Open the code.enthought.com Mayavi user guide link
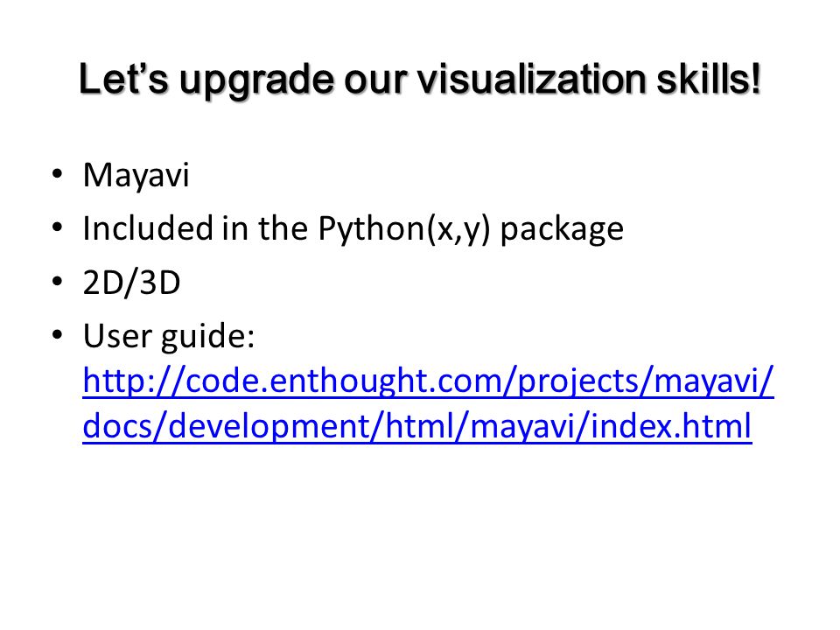Viewport: 840px width, 630px height. (428, 382)
